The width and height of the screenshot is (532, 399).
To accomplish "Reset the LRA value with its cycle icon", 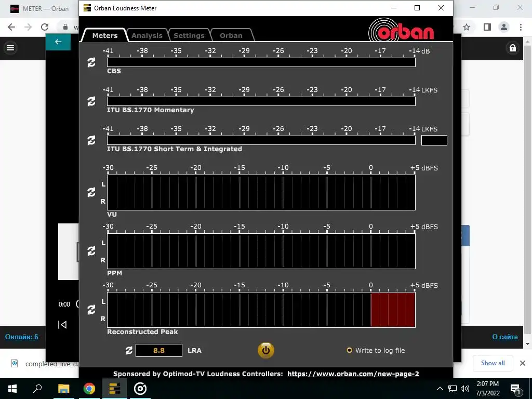I will pyautogui.click(x=129, y=351).
